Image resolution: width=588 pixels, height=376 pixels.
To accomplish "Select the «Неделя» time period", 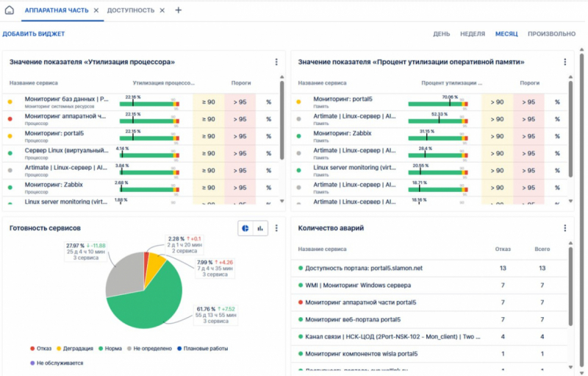I will (472, 34).
